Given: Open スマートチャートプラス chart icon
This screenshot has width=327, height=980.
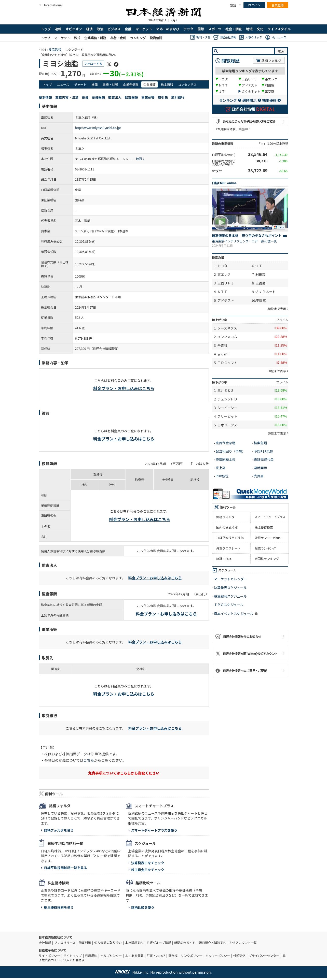Looking at the screenshot, I should pyautogui.click(x=129, y=805).
